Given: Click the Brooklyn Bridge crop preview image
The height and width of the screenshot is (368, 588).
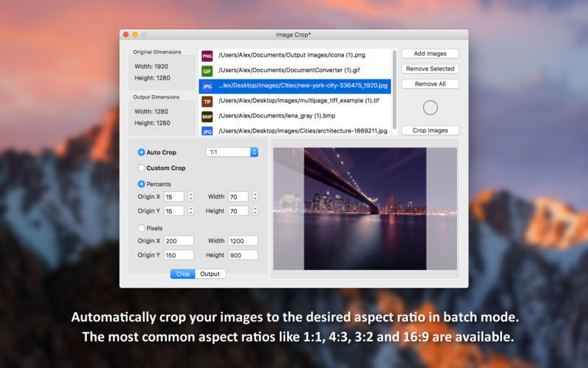Looking at the screenshot, I should tap(365, 208).
